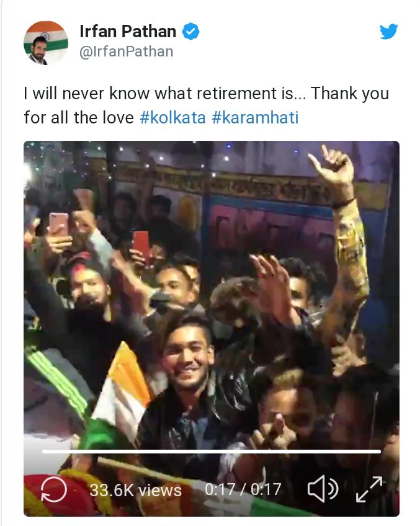This screenshot has width=420, height=526.
Task: Click the 33.6K views counter
Action: 135,490
